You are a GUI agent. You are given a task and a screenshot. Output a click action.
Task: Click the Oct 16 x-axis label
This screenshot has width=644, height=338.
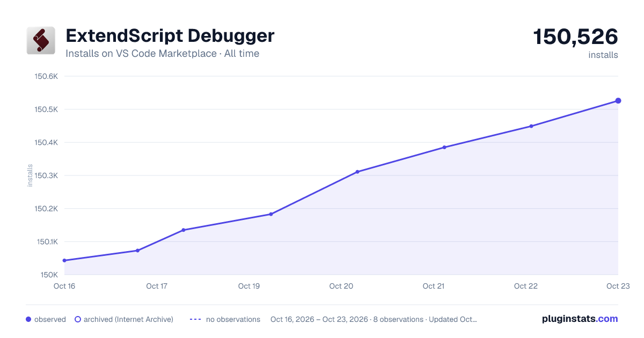[64, 286]
